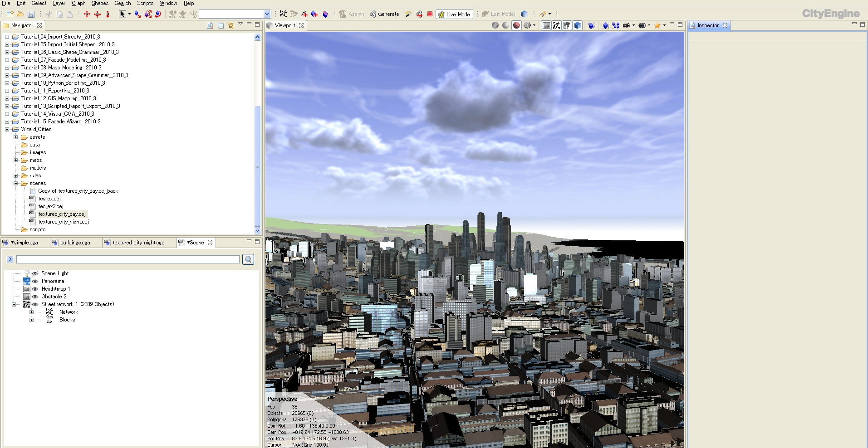Toggle the Live Mode button

click(454, 14)
